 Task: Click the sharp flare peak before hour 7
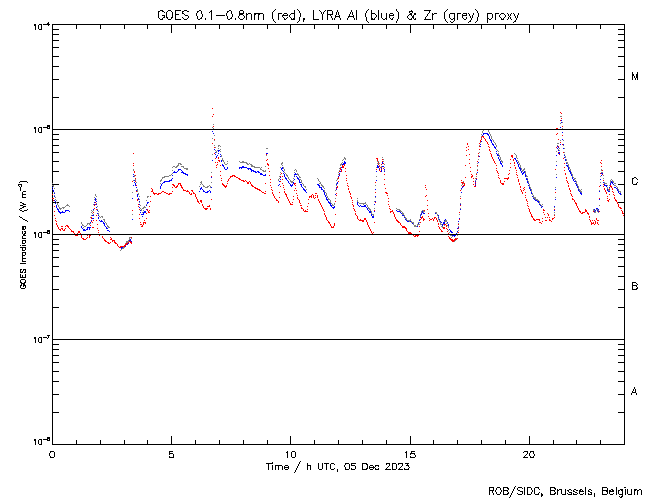click(212, 109)
